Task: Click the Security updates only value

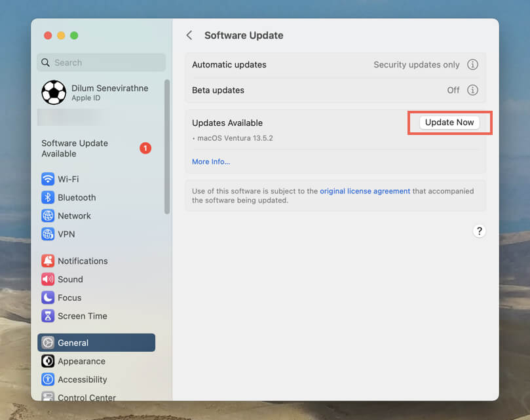Action: (417, 65)
